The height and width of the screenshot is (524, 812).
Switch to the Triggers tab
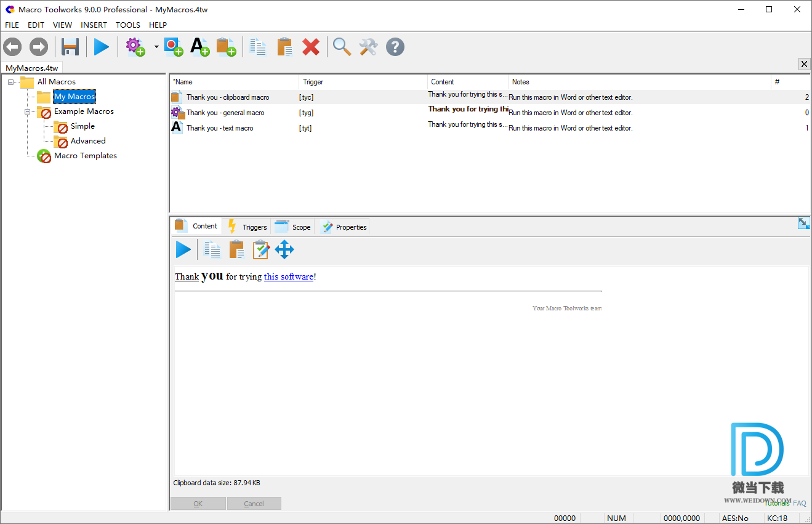[247, 227]
